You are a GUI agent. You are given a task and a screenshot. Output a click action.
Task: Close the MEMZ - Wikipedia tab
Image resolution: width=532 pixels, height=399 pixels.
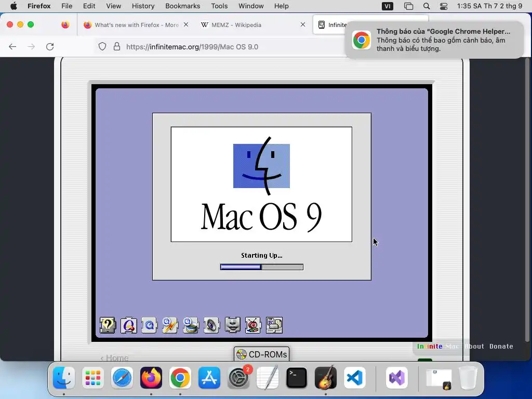coord(303,24)
